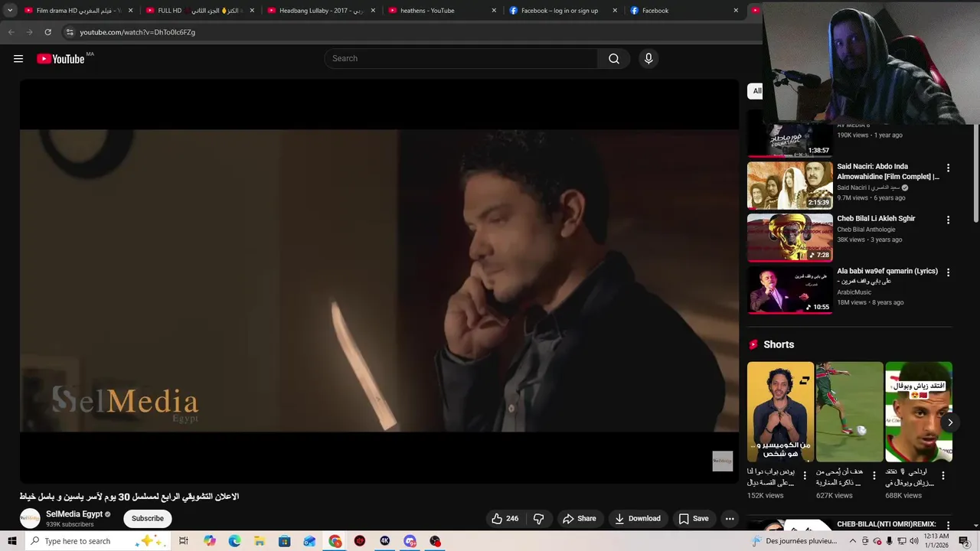Viewport: 980px width, 551px height.
Task: Switch to the Headbang Lullaby - 2017 tab
Action: 320,11
